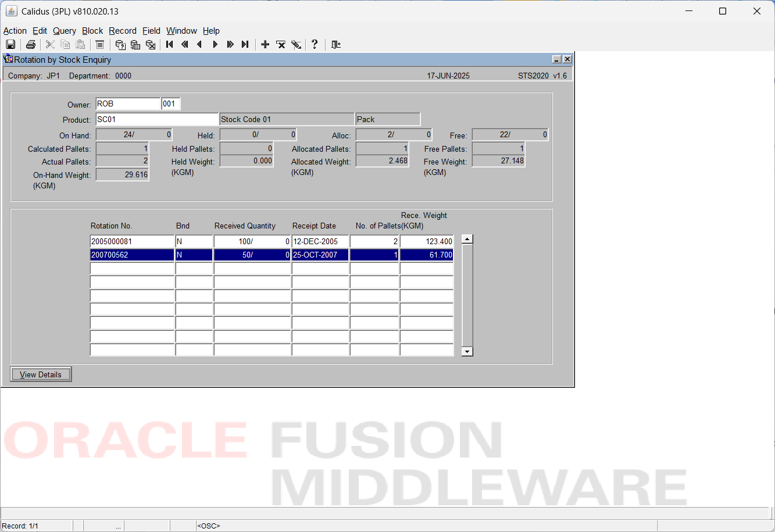Click the Paste clipboard icon
775x532 pixels.
(x=80, y=44)
